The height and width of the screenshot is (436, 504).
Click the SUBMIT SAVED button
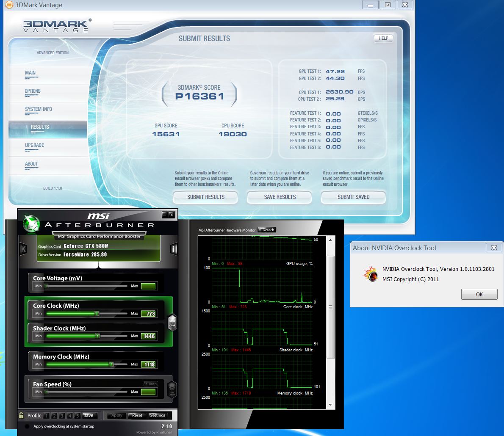(354, 197)
